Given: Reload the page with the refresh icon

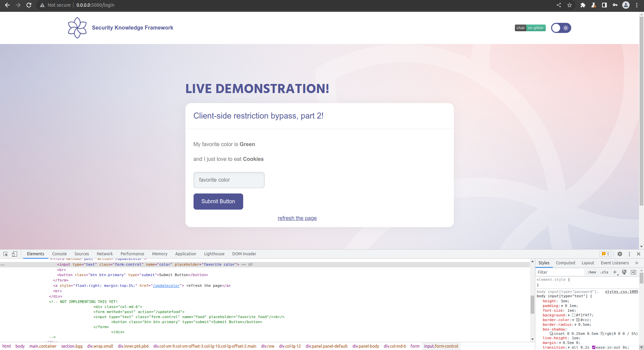Looking at the screenshot, I should click(29, 5).
